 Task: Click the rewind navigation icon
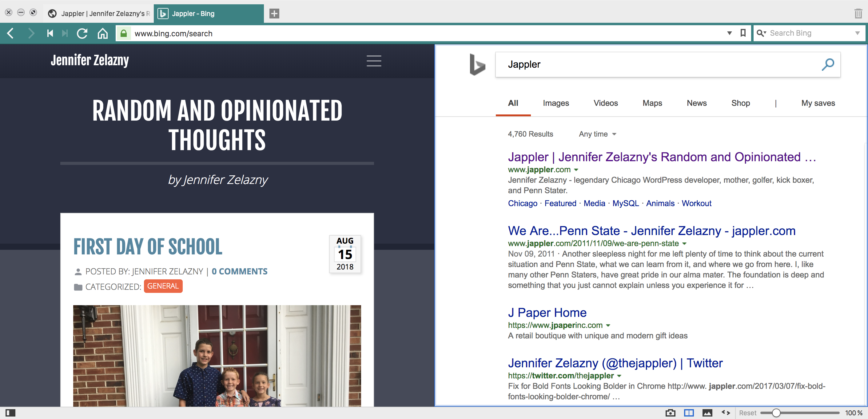point(50,33)
